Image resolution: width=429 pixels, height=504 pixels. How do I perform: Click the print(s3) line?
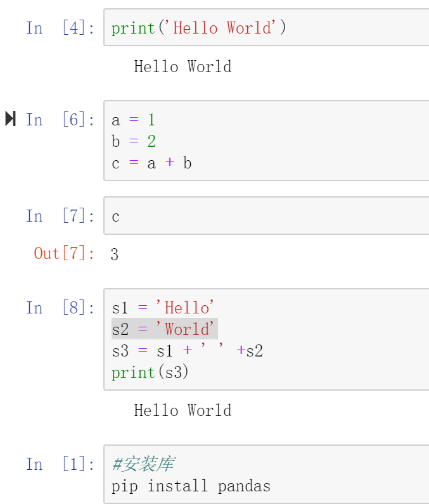(150, 372)
